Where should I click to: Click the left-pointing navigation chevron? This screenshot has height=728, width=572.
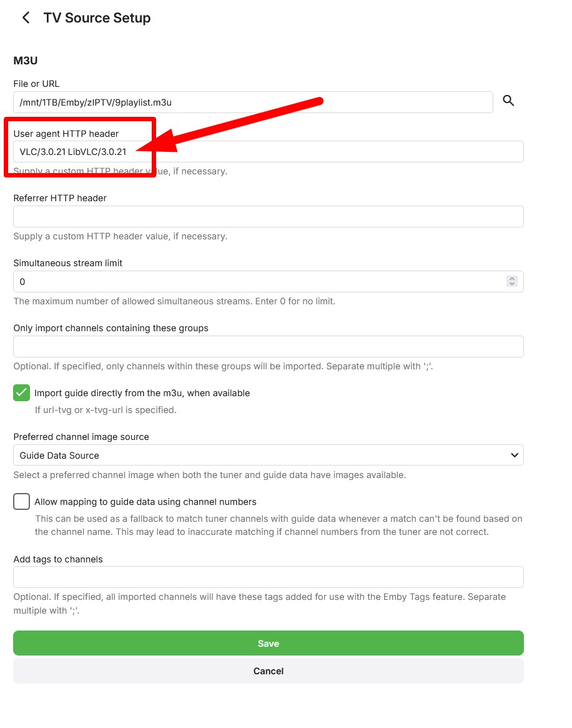(25, 17)
